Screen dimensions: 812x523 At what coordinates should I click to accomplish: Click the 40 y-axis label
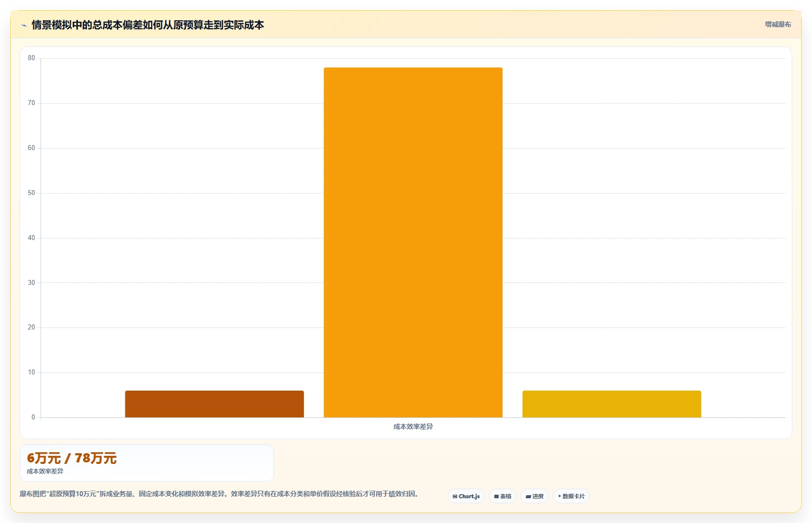tap(31, 238)
